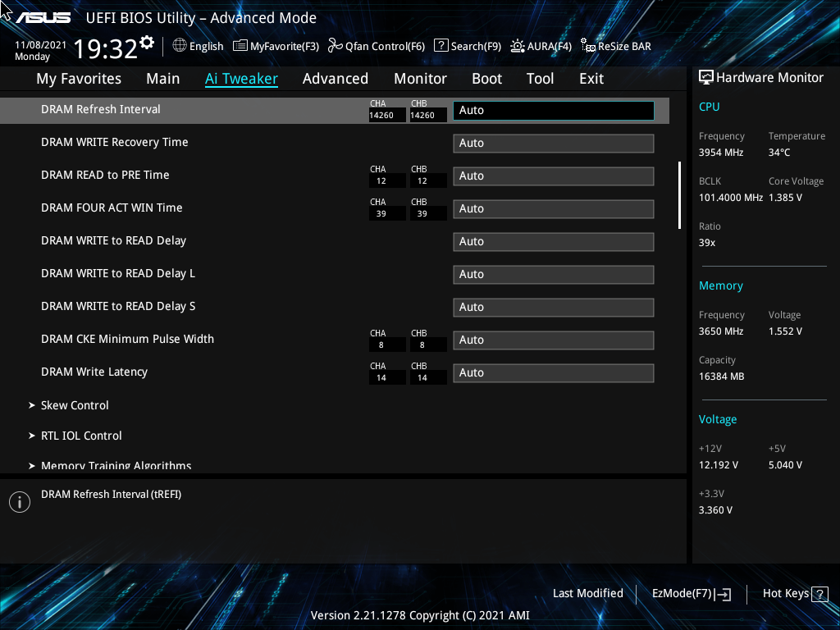This screenshot has height=630, width=840.
Task: Expand RTL IOL Control submenu
Action: (x=81, y=436)
